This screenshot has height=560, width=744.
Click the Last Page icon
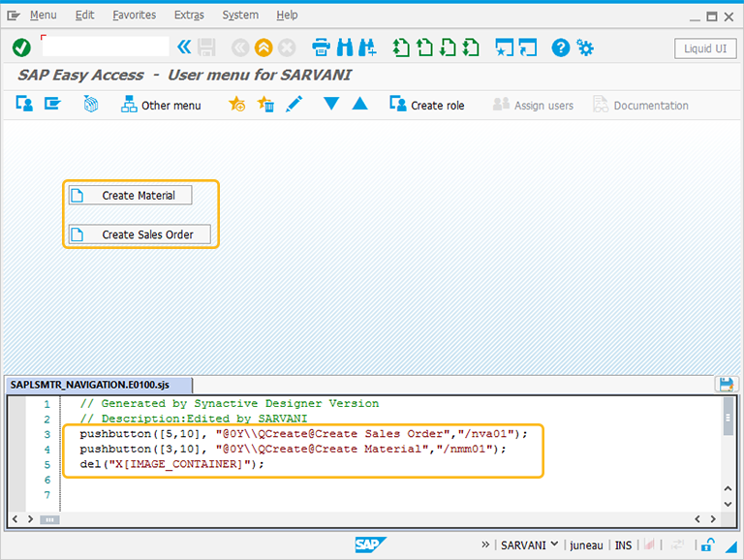pyautogui.click(x=471, y=47)
